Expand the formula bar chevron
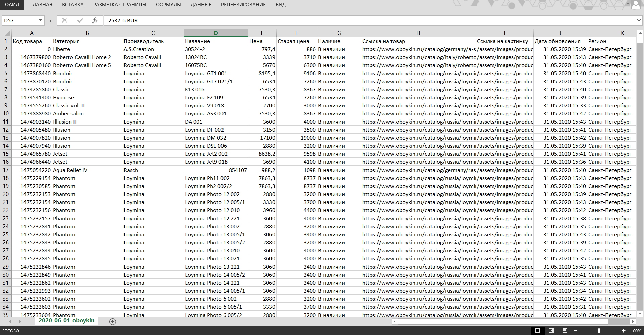644x335 pixels. coord(639,20)
